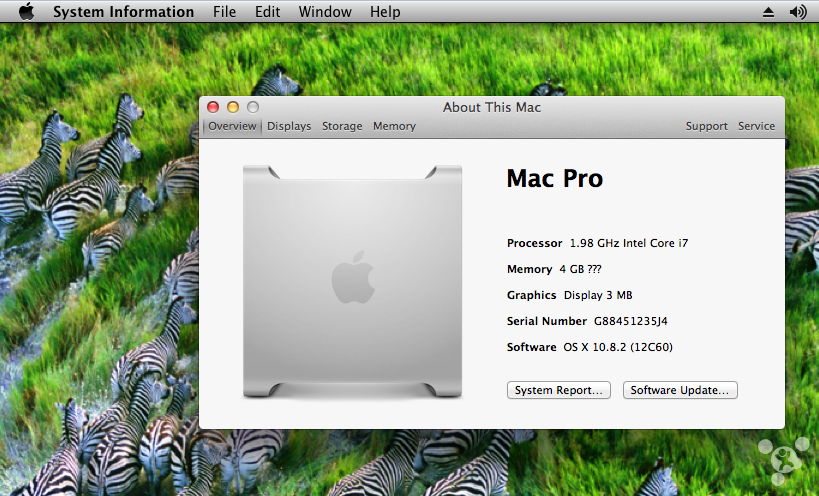Switch to the Storage tab
This screenshot has height=496, width=819.
pyautogui.click(x=342, y=126)
